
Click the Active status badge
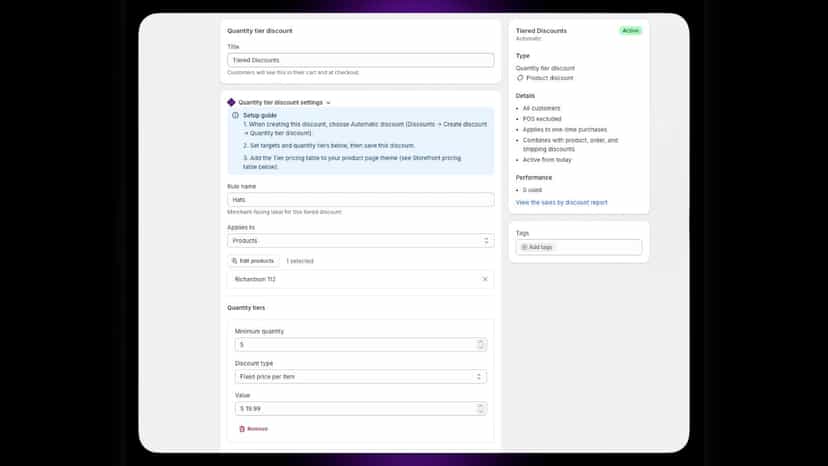[x=631, y=31]
